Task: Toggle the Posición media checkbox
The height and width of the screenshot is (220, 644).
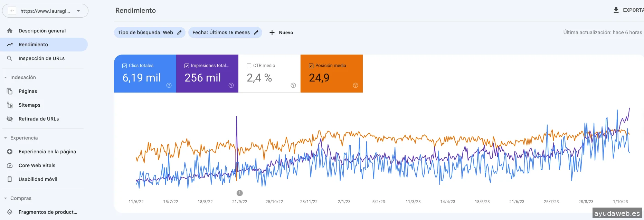Action: pos(311,66)
